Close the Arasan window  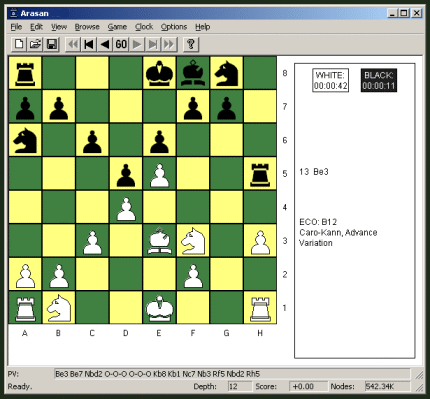coord(416,13)
